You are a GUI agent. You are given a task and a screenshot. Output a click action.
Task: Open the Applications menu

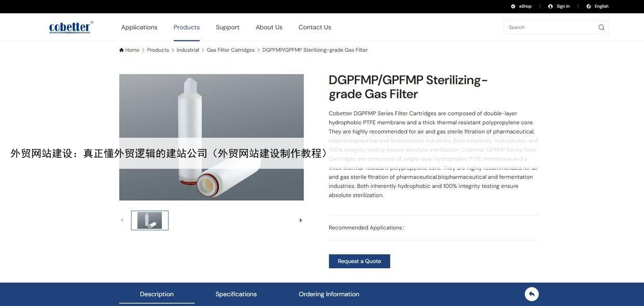pyautogui.click(x=139, y=27)
